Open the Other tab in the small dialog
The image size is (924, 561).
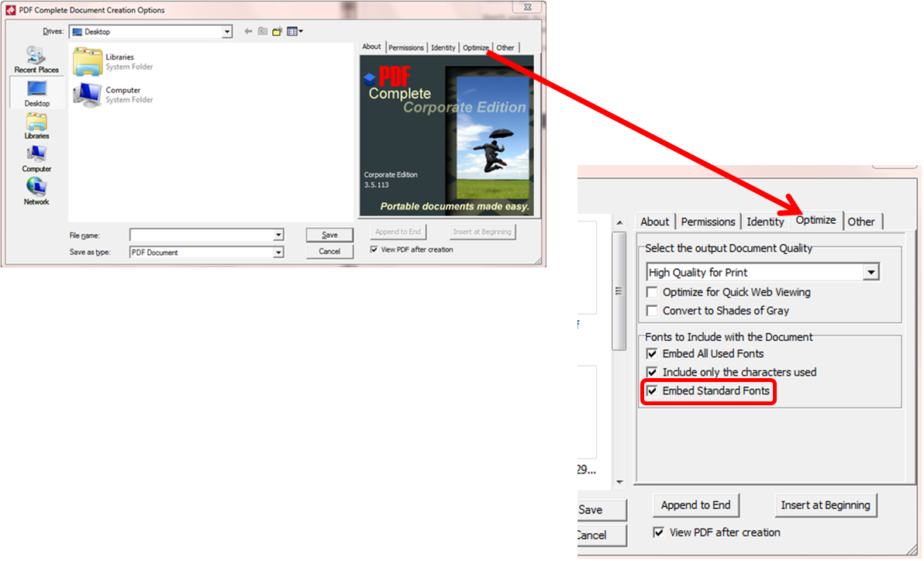pyautogui.click(x=505, y=48)
